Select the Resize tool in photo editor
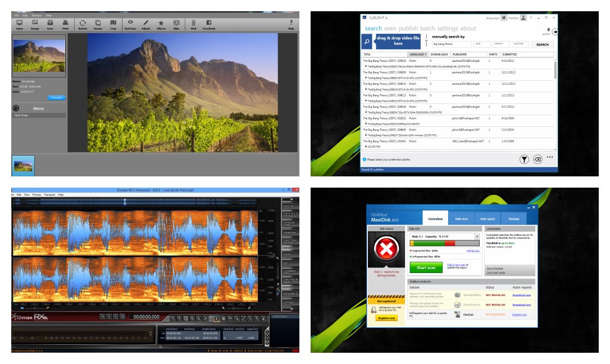The height and width of the screenshot is (364, 610). point(98,25)
